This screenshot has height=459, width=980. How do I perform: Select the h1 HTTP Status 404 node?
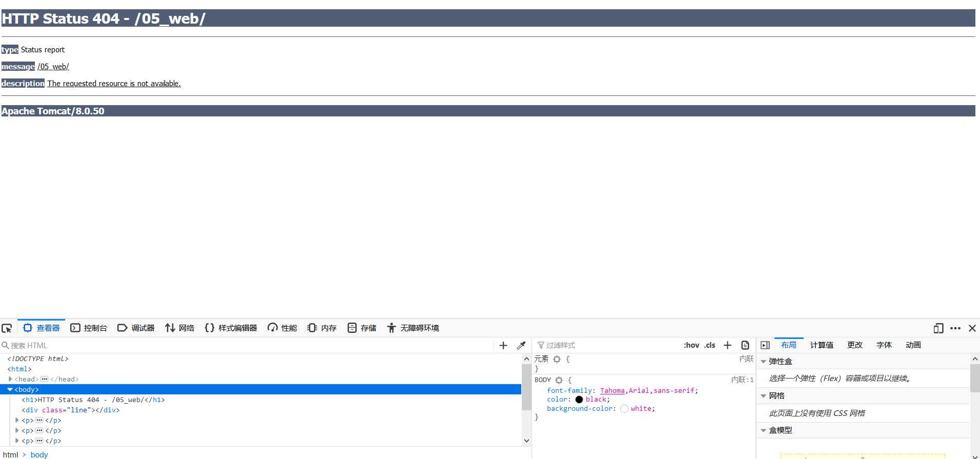tap(93, 400)
